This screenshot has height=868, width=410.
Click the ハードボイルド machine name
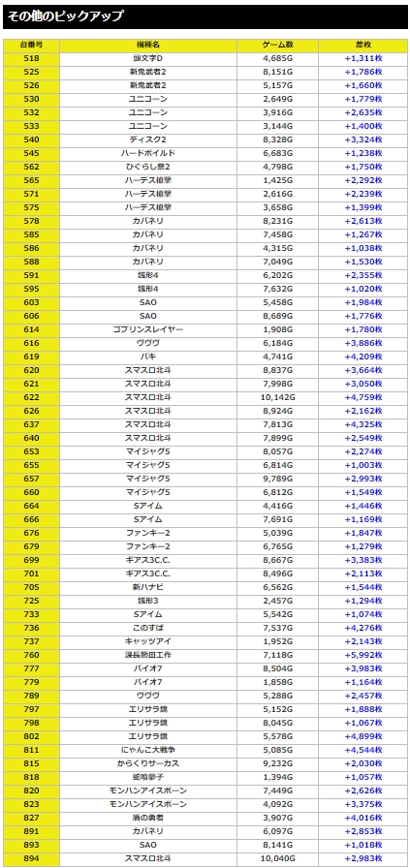tap(148, 153)
